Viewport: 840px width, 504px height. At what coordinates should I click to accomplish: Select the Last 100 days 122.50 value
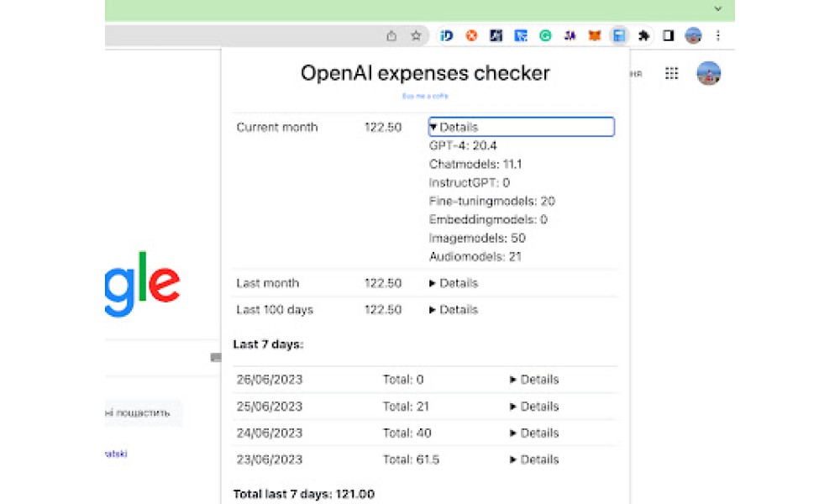pos(383,310)
